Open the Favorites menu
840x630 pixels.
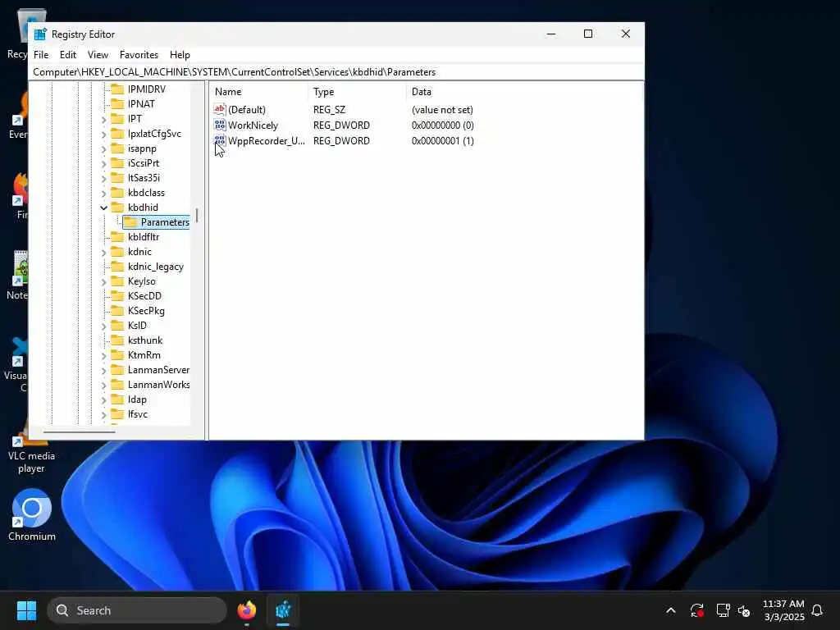pos(139,55)
